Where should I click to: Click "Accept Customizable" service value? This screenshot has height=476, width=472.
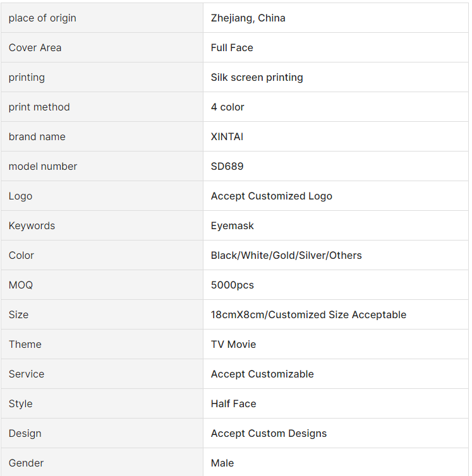point(262,374)
